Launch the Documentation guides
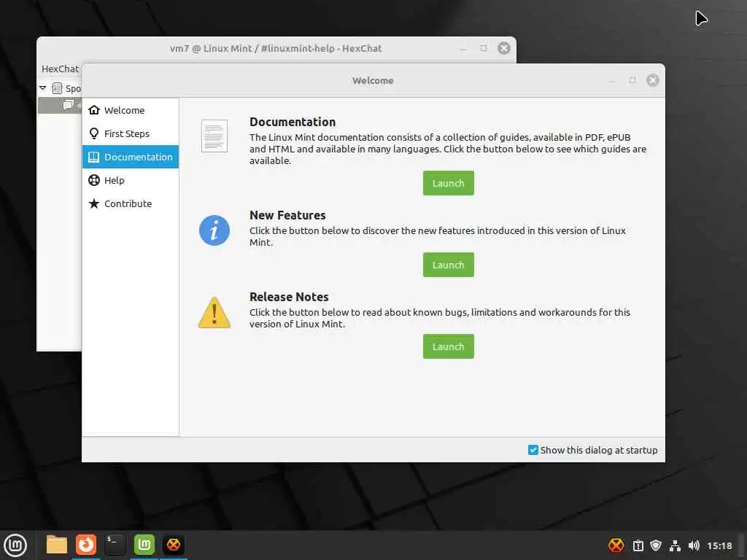Viewport: 747px width, 560px height. pyautogui.click(x=449, y=183)
